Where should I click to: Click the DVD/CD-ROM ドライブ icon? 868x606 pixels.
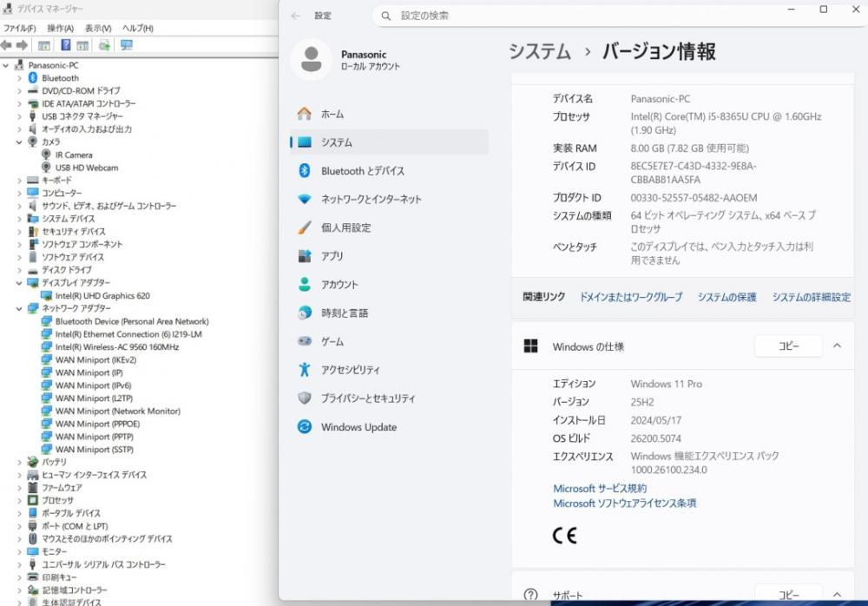tap(33, 91)
